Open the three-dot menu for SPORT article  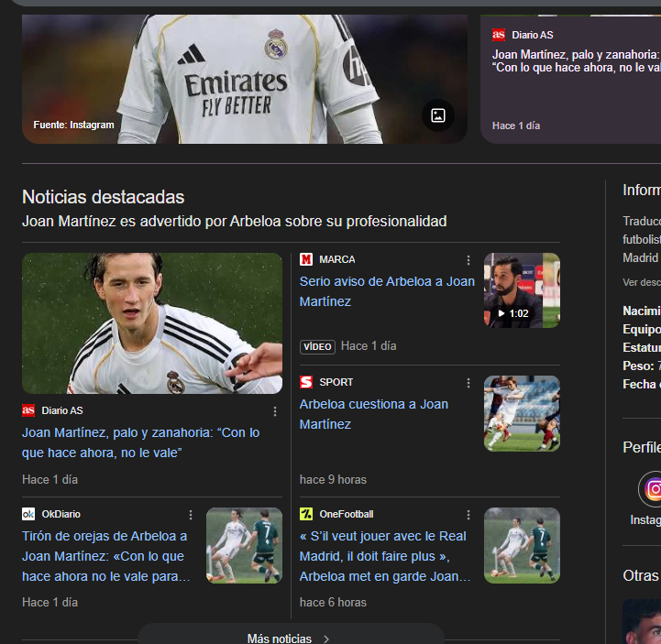[468, 383]
